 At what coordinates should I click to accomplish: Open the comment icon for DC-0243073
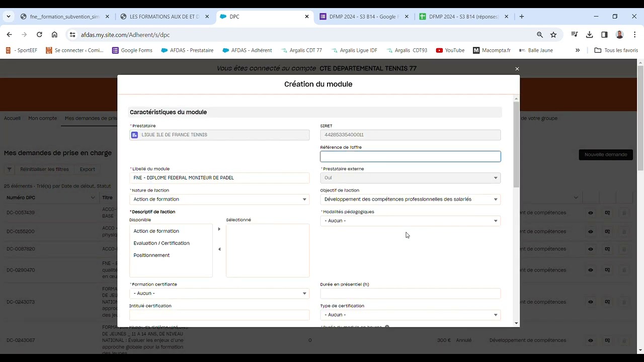[x=607, y=302]
